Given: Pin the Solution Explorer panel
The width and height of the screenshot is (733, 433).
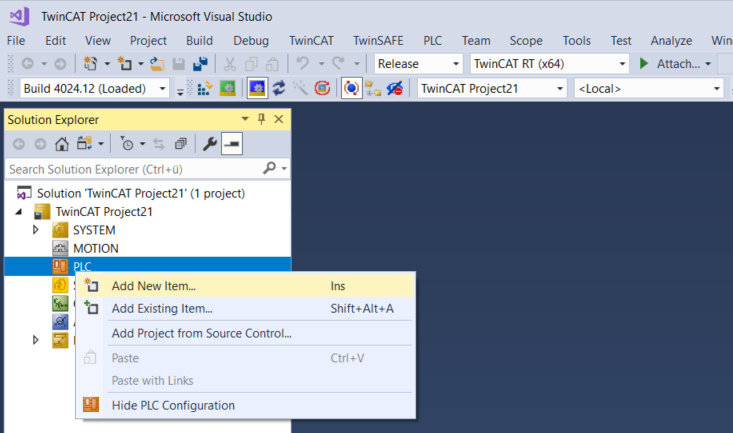Looking at the screenshot, I should pos(261,119).
